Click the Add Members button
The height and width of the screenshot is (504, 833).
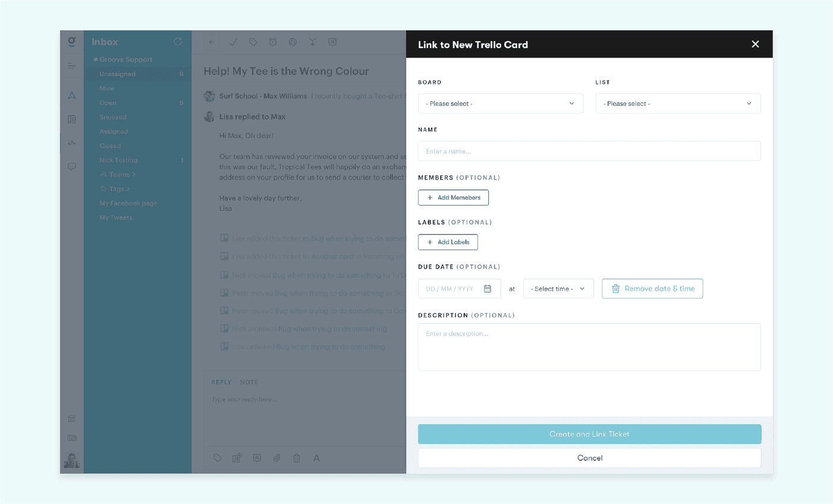pyautogui.click(x=453, y=197)
